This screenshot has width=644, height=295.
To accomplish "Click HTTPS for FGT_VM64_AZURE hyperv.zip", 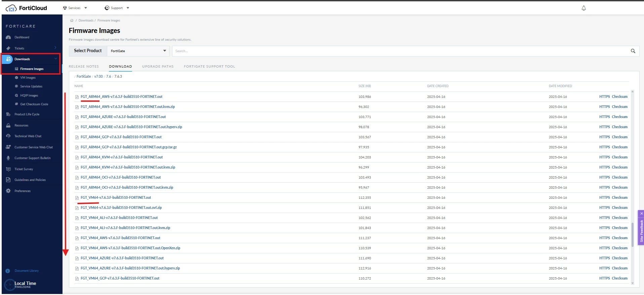I will click(604, 268).
